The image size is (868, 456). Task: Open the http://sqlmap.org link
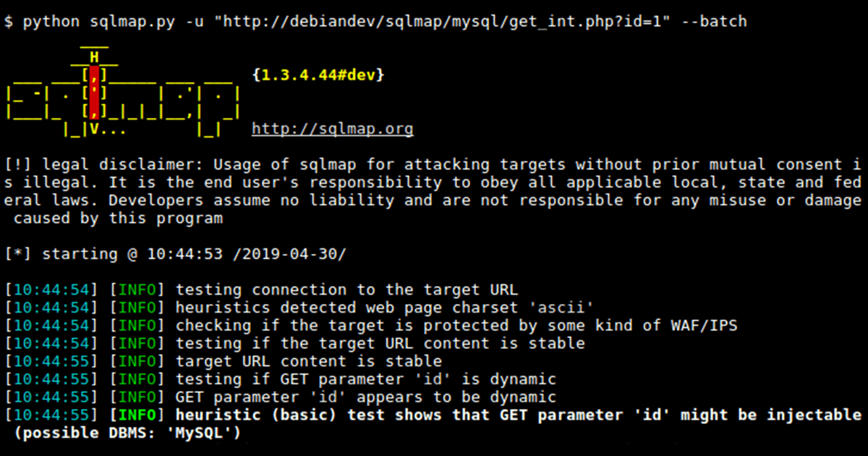coord(333,130)
